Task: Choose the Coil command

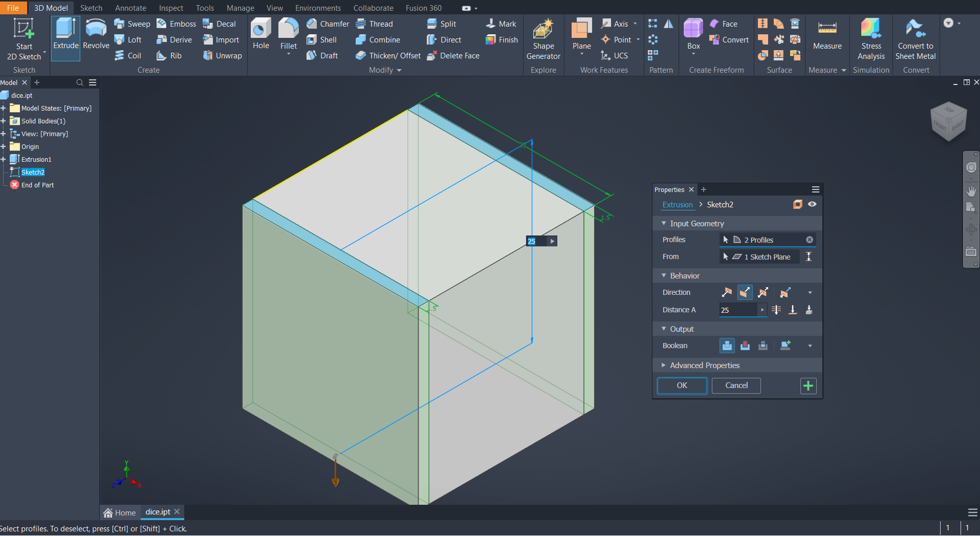Action: pyautogui.click(x=128, y=56)
